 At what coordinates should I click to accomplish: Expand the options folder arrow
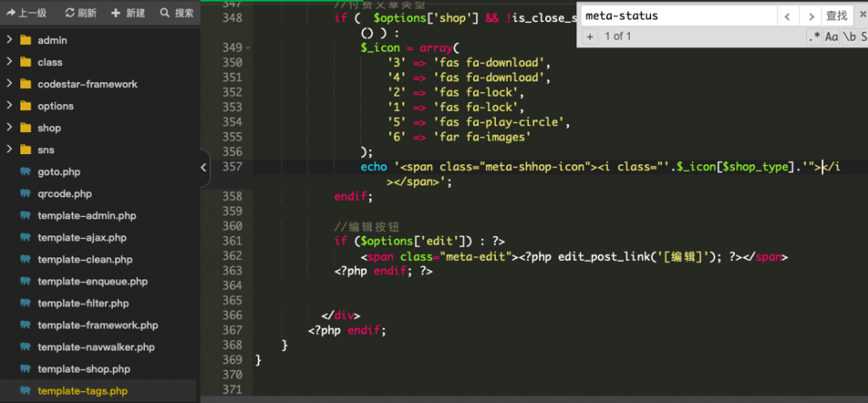click(9, 106)
